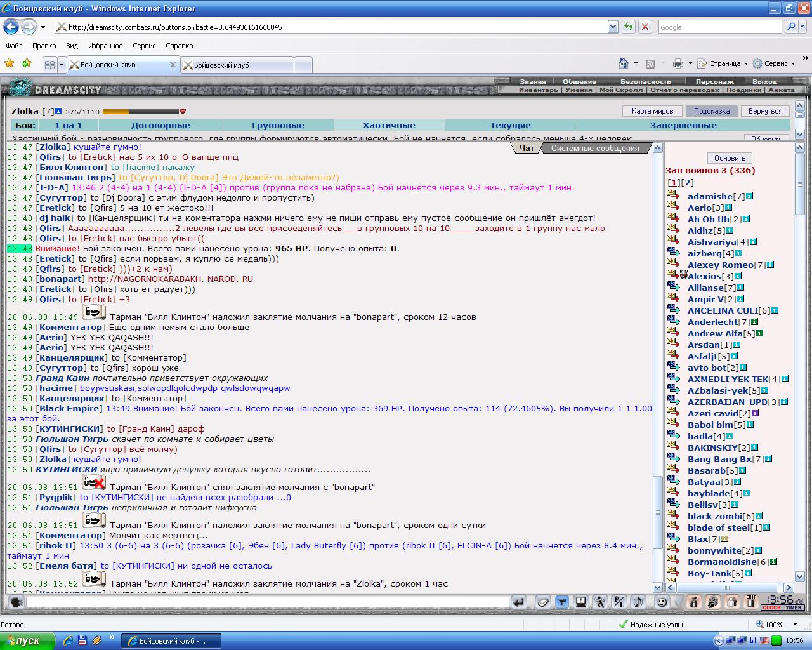Click private message icon beside adamishe
812x650 pixels.
(x=674, y=196)
